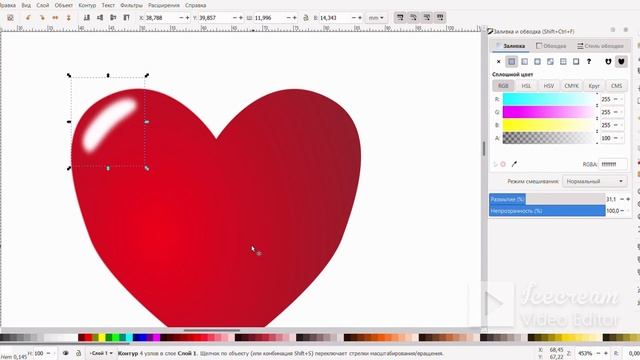Pick color with the eyedropper icon
640x360 pixels.
514,164
